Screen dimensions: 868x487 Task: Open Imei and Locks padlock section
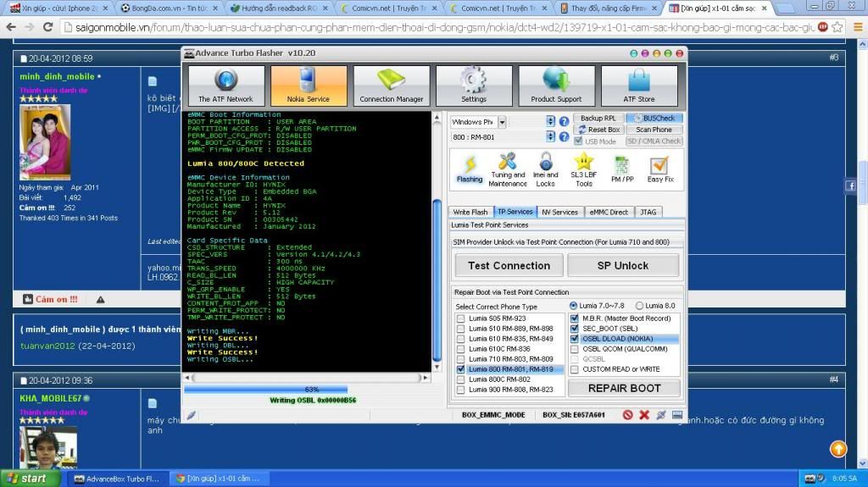coord(545,169)
